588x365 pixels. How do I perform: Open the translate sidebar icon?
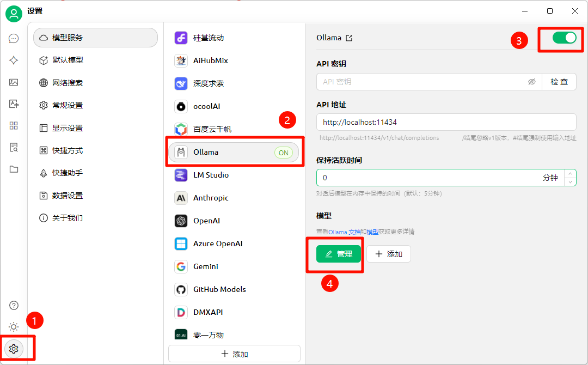[14, 104]
